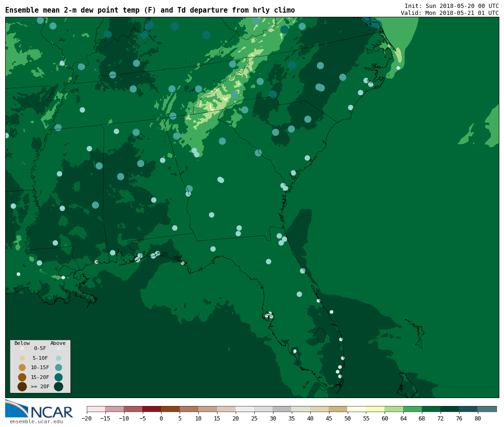Click the slate-teal colorbar segment after 80
The image size is (504, 427).
click(x=487, y=409)
